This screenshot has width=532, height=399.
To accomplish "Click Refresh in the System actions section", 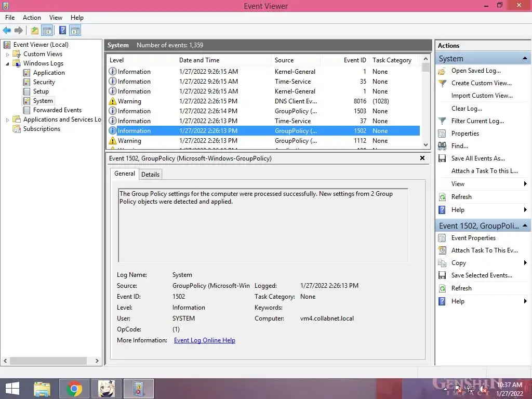I will point(461,197).
